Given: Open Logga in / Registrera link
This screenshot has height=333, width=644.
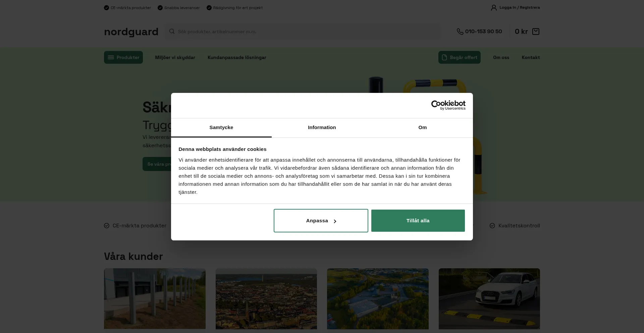Looking at the screenshot, I should click(x=519, y=7).
